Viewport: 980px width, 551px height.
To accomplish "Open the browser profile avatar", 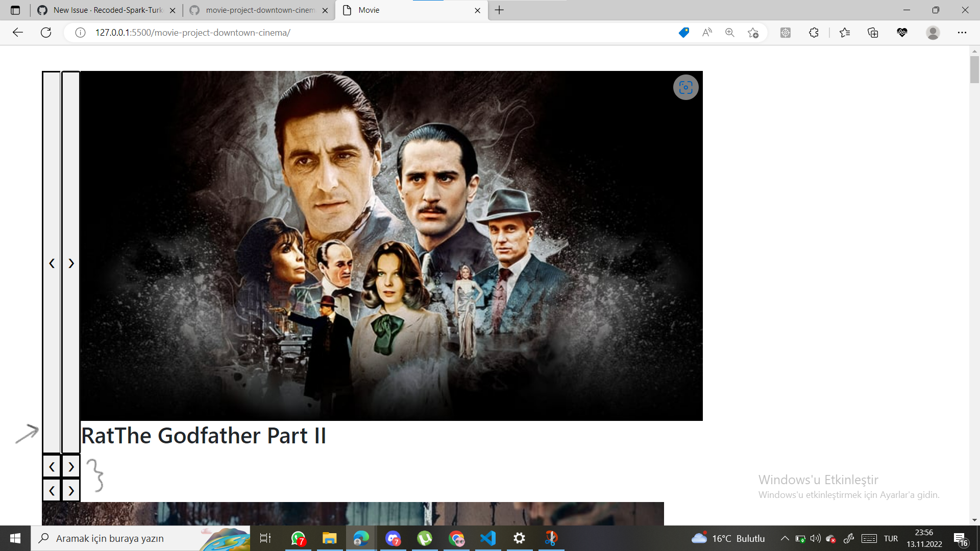I will point(933,33).
